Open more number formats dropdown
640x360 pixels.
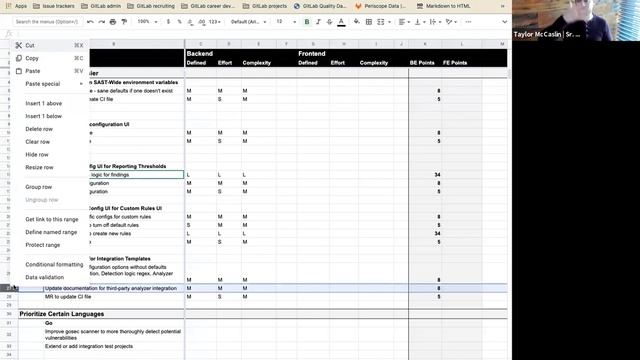(x=215, y=22)
